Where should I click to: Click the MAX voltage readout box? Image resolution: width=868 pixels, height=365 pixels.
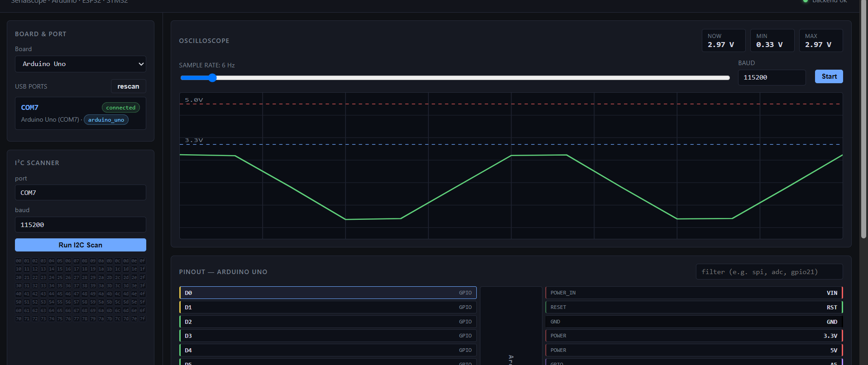pyautogui.click(x=821, y=41)
